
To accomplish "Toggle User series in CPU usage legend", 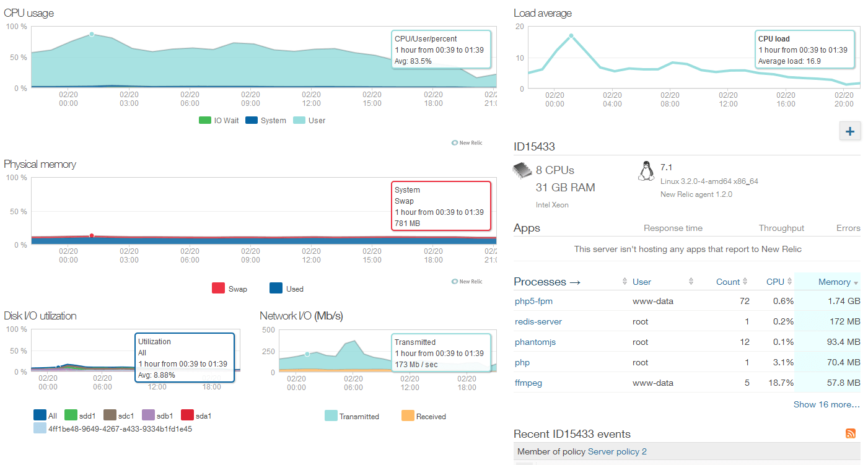I will [x=309, y=120].
